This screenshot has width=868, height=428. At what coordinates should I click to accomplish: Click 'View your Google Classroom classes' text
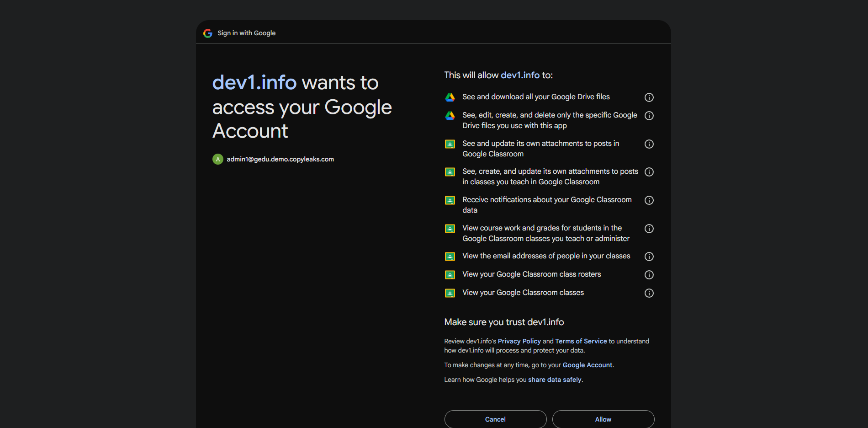(523, 293)
